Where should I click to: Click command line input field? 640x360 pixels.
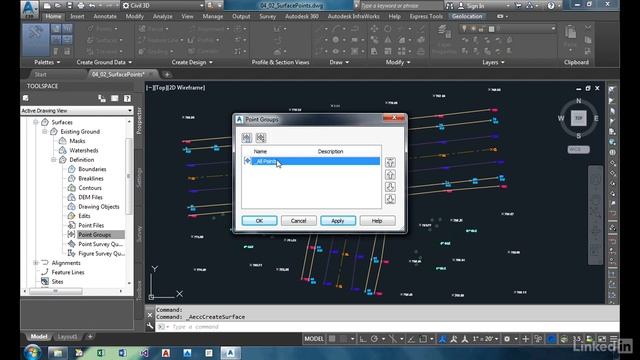384,327
